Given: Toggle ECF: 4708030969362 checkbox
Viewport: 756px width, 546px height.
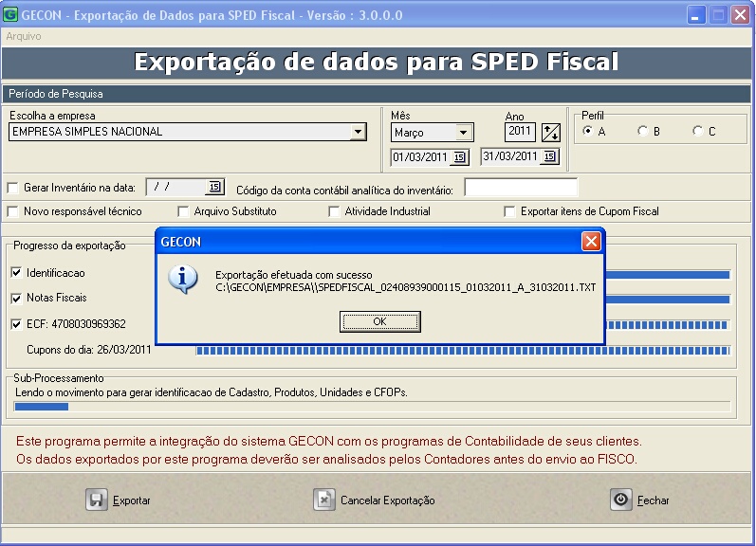Looking at the screenshot, I should pos(16,324).
